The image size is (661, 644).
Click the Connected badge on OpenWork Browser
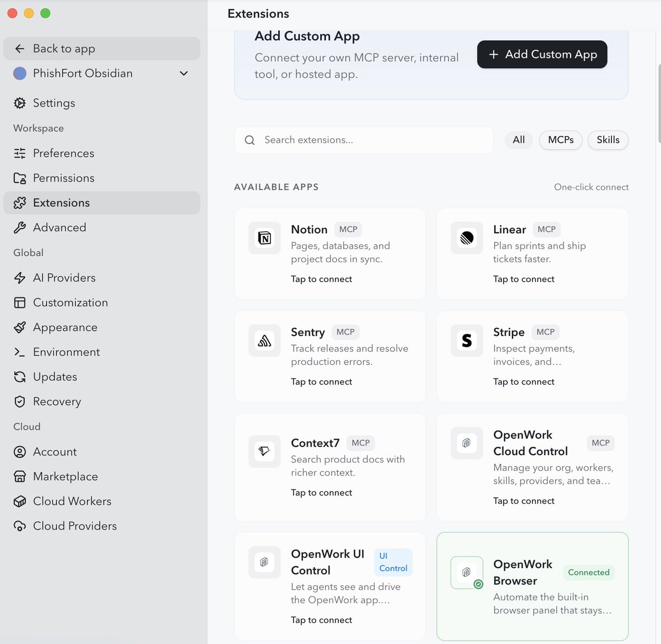tap(589, 572)
